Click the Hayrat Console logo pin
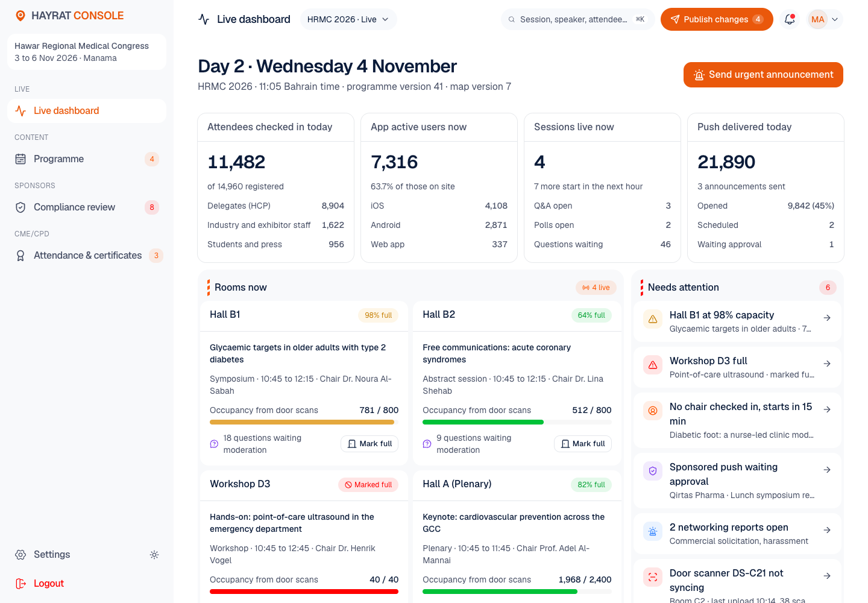The height and width of the screenshot is (603, 868). pyautogui.click(x=20, y=16)
